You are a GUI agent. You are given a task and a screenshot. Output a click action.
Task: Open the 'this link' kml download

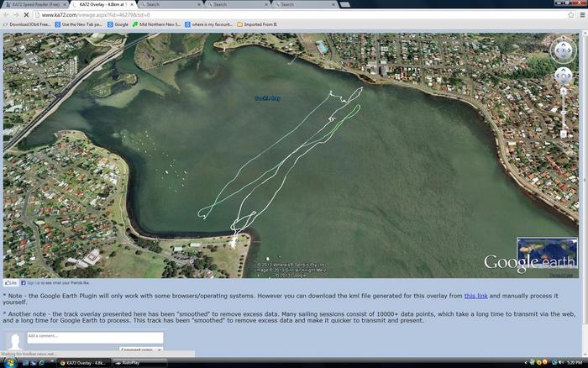coord(475,296)
